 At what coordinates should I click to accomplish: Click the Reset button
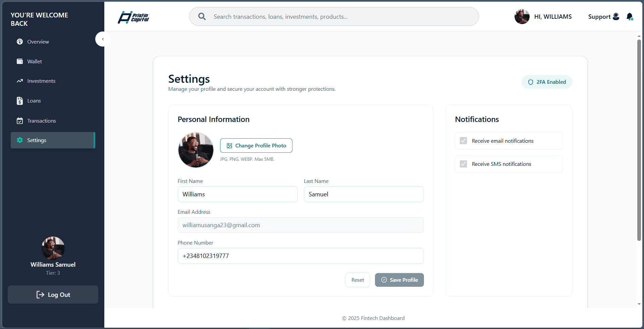click(x=358, y=280)
